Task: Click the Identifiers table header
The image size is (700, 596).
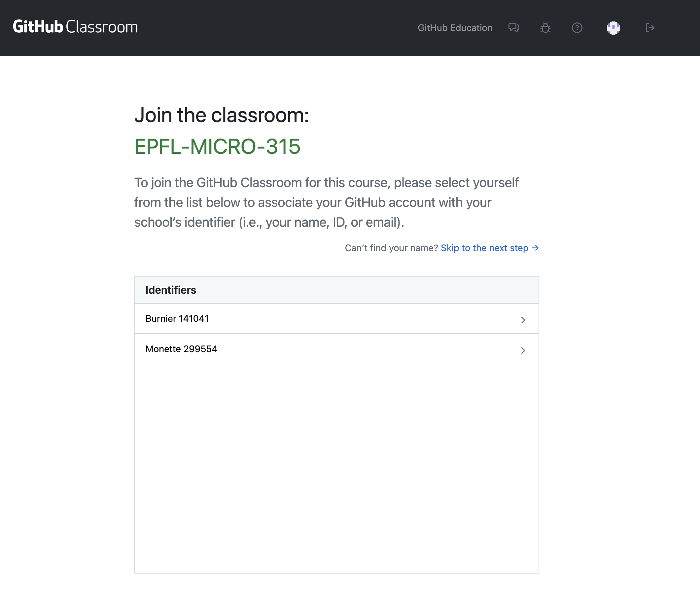Action: pos(171,290)
